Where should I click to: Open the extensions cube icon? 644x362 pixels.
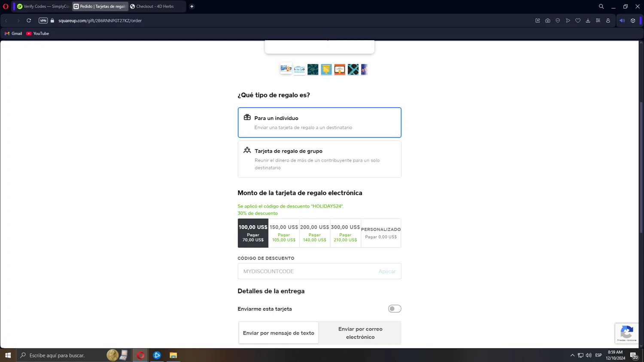633,21
